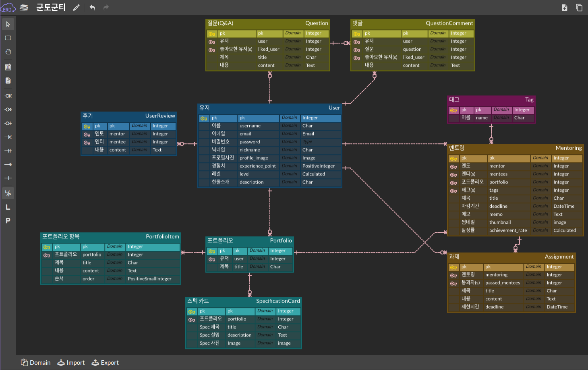This screenshot has width=588, height=370.
Task: Redo the last undone action
Action: (x=106, y=8)
